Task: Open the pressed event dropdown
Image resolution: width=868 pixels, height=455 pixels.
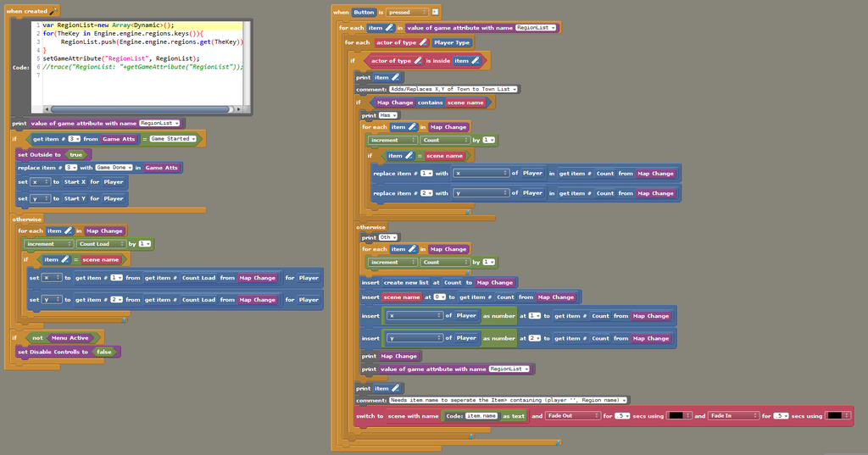Action: coord(408,12)
